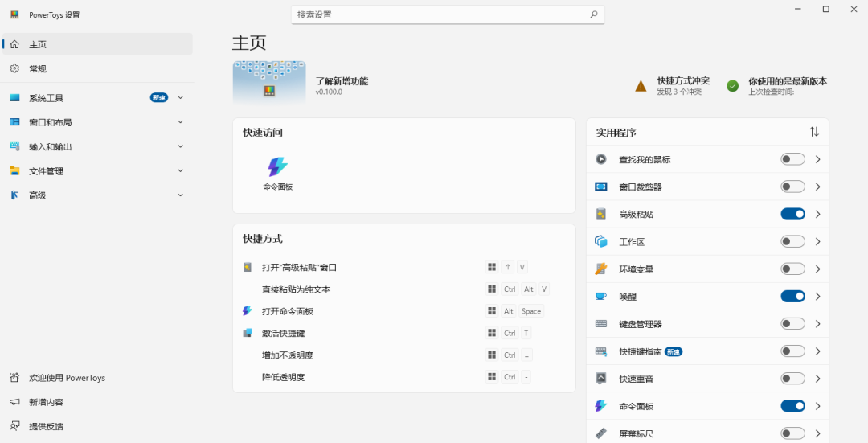The width and height of the screenshot is (868, 443).
Task: Disable the 命令面板 toggle
Action: point(792,406)
